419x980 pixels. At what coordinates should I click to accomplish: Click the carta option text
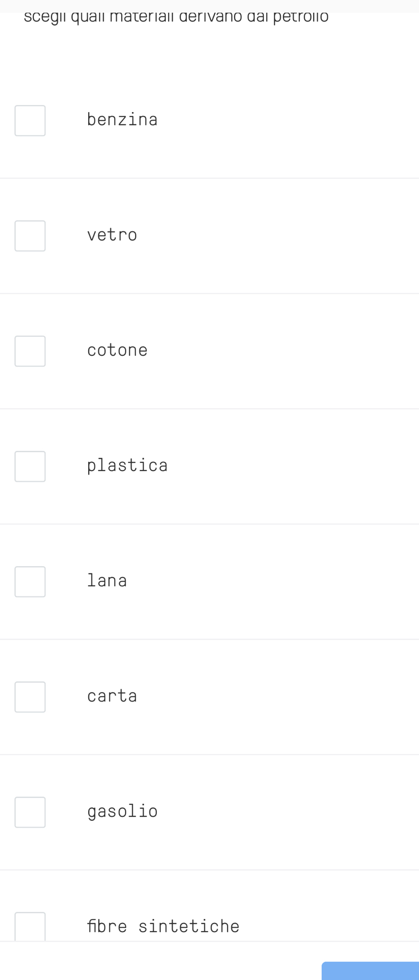coord(112,696)
